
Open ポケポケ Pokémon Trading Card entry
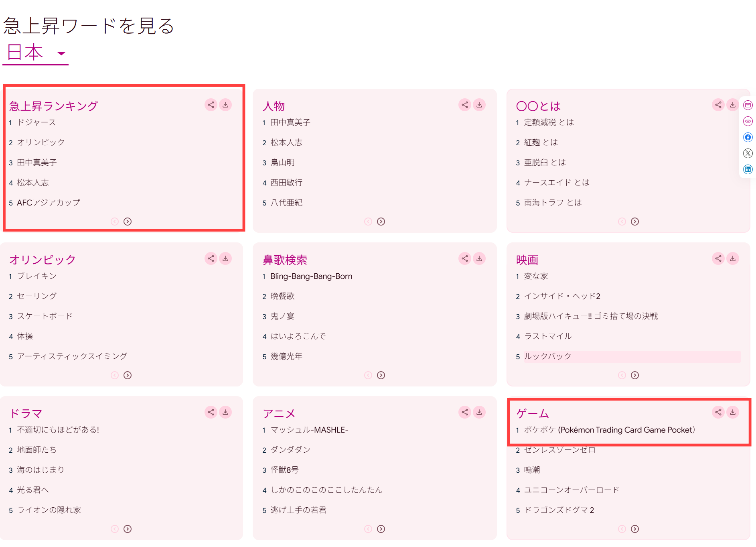tap(609, 430)
